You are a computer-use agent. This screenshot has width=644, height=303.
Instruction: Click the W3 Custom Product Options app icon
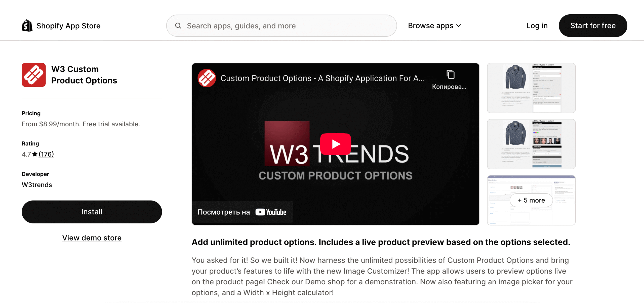point(34,75)
